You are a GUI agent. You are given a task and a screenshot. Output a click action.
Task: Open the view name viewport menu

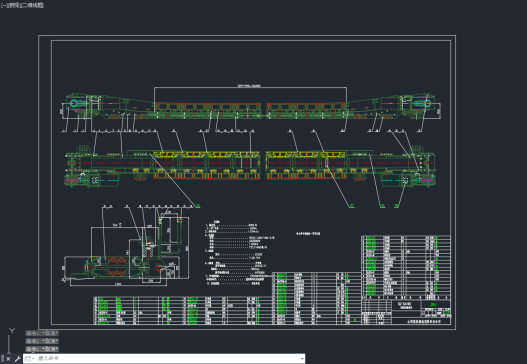pos(13,5)
